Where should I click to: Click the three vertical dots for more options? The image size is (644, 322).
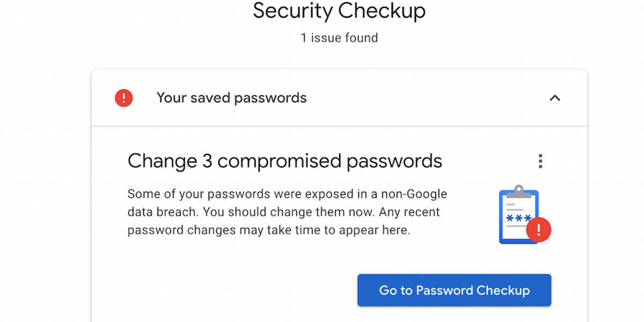tap(540, 162)
